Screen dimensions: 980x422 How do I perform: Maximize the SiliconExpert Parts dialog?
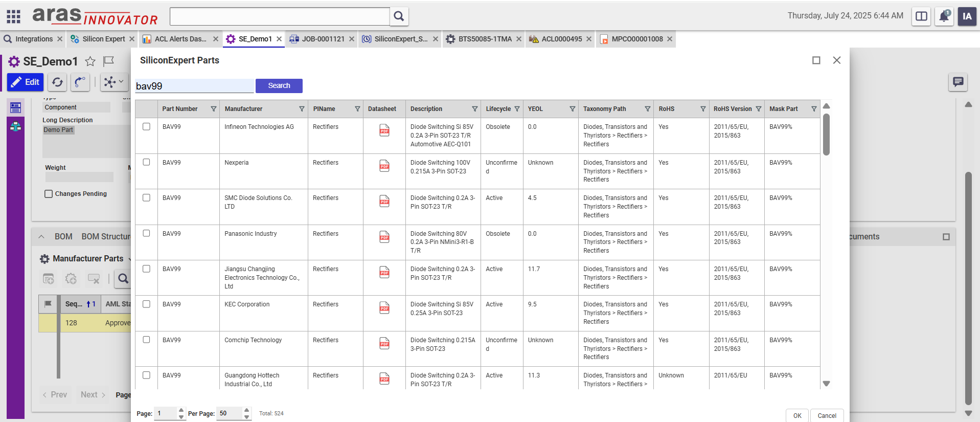[816, 60]
